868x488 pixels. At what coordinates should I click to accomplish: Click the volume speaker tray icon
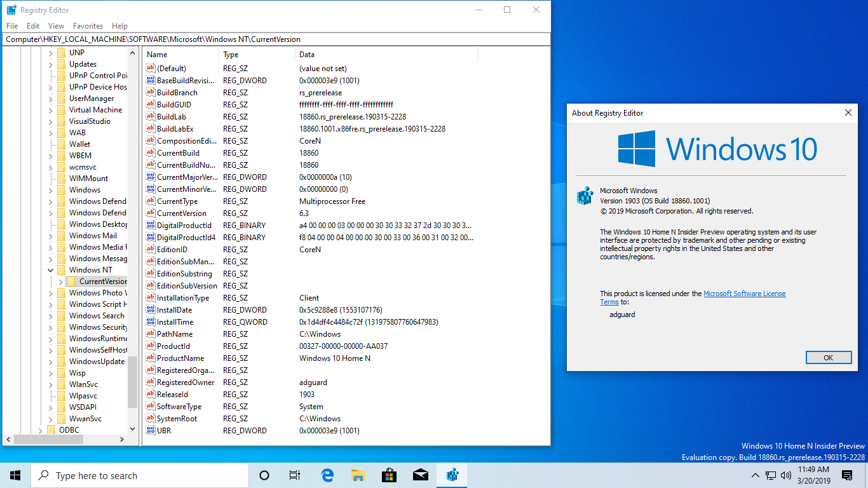[786, 475]
